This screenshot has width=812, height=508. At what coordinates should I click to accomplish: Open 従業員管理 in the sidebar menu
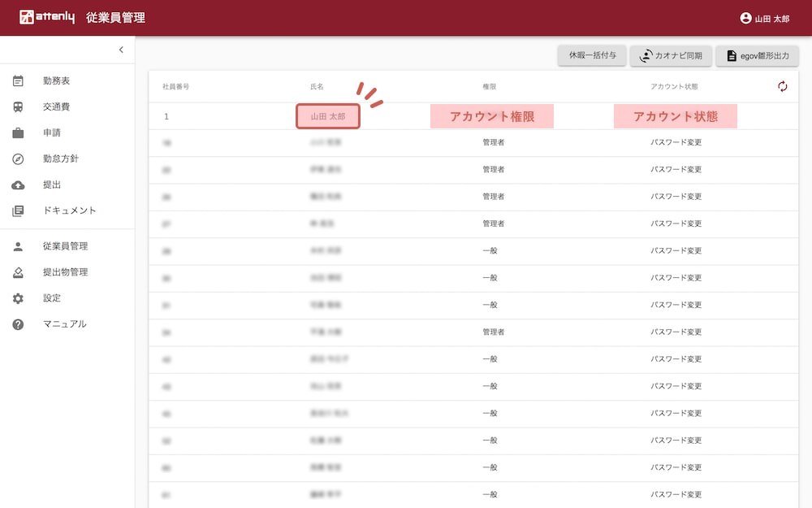[x=65, y=246]
